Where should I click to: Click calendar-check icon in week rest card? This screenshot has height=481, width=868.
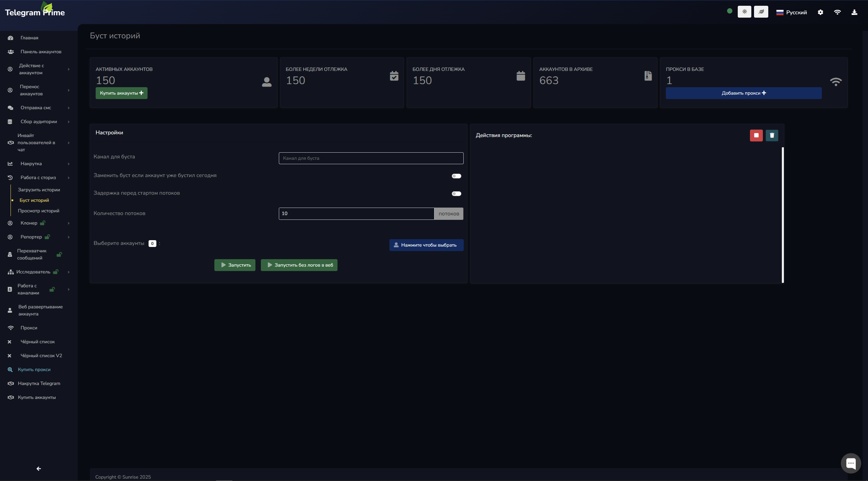click(394, 76)
